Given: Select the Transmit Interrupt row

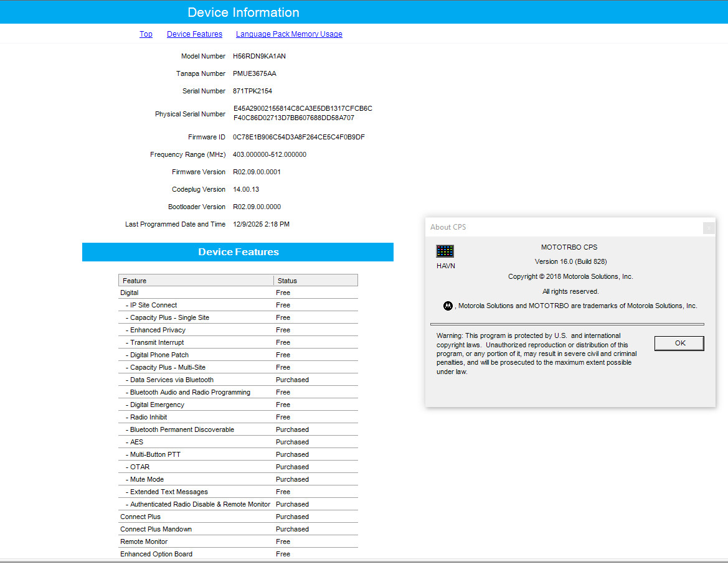Looking at the screenshot, I should click(238, 342).
